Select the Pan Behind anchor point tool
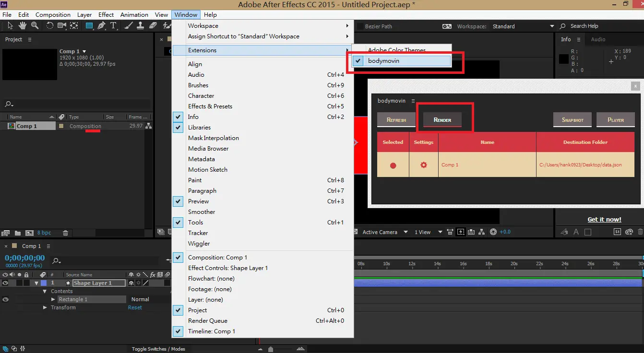 (x=74, y=26)
